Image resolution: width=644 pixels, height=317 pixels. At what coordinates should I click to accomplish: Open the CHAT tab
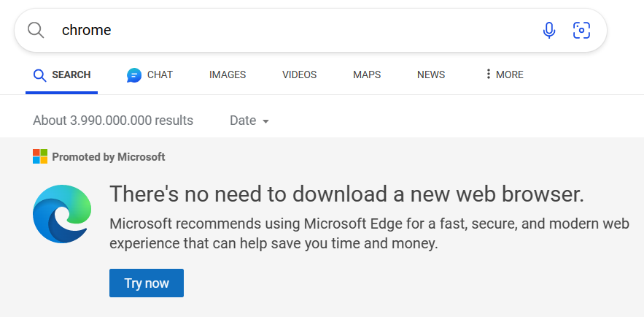[x=150, y=75]
